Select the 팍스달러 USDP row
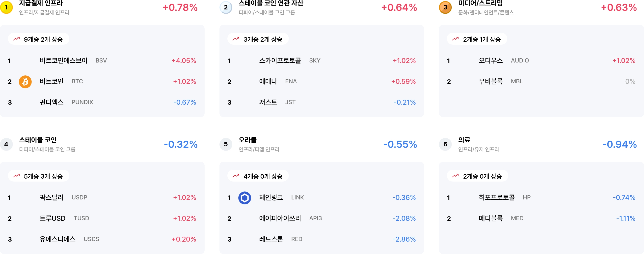This screenshot has width=644, height=254. (x=102, y=197)
